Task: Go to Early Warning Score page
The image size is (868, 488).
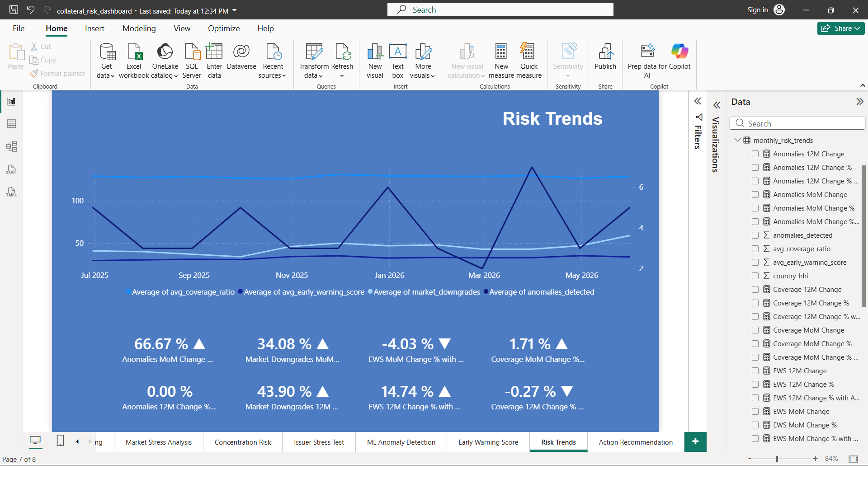Action: coord(488,442)
